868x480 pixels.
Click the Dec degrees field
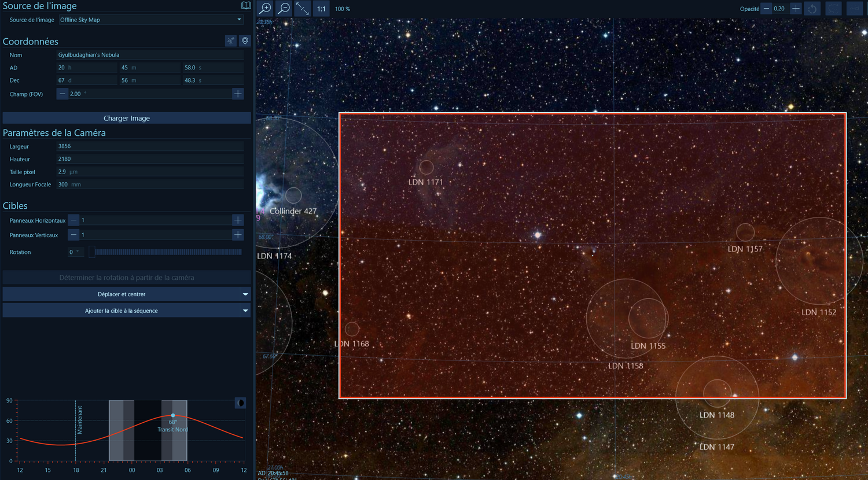click(87, 80)
